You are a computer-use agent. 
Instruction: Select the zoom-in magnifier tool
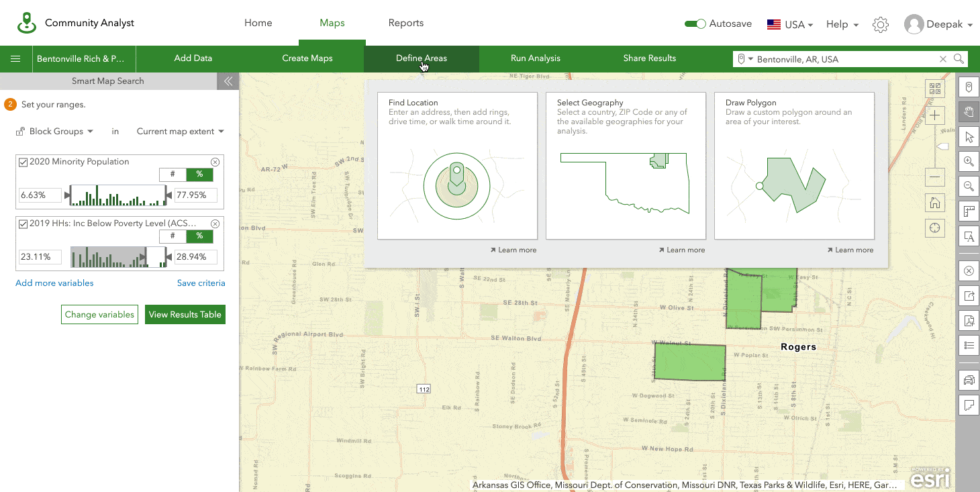[969, 161]
